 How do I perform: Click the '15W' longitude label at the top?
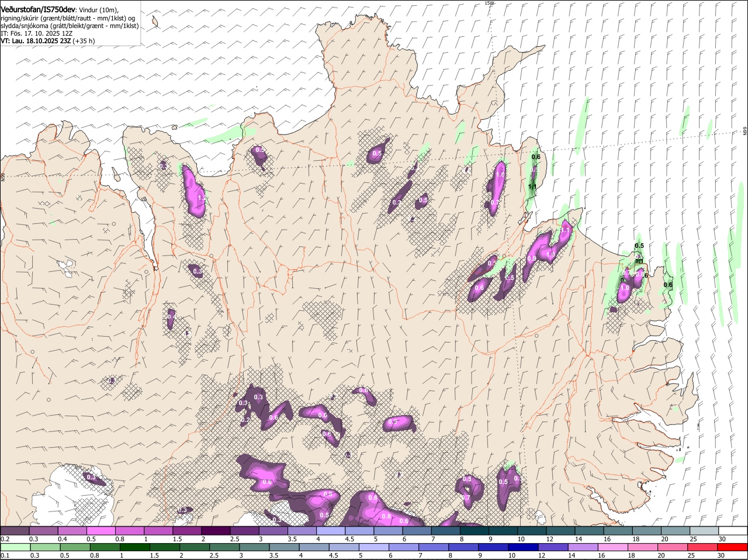click(x=489, y=3)
